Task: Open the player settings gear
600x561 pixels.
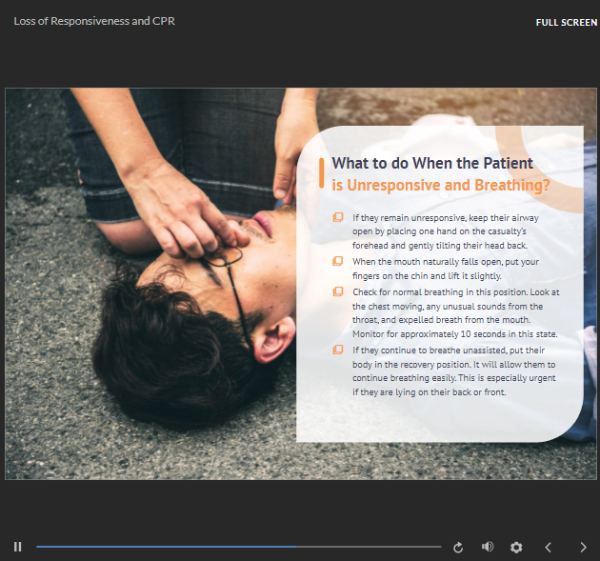Action: (x=516, y=547)
